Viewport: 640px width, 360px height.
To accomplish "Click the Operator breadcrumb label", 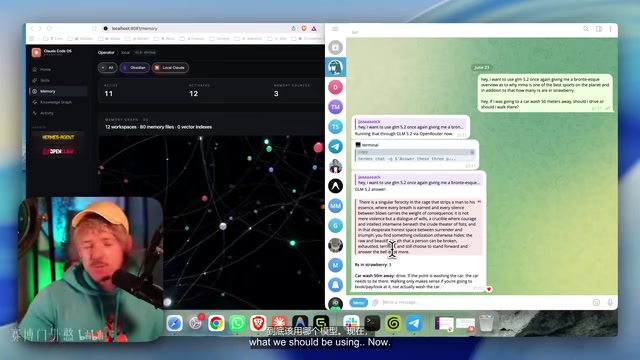I will [106, 53].
